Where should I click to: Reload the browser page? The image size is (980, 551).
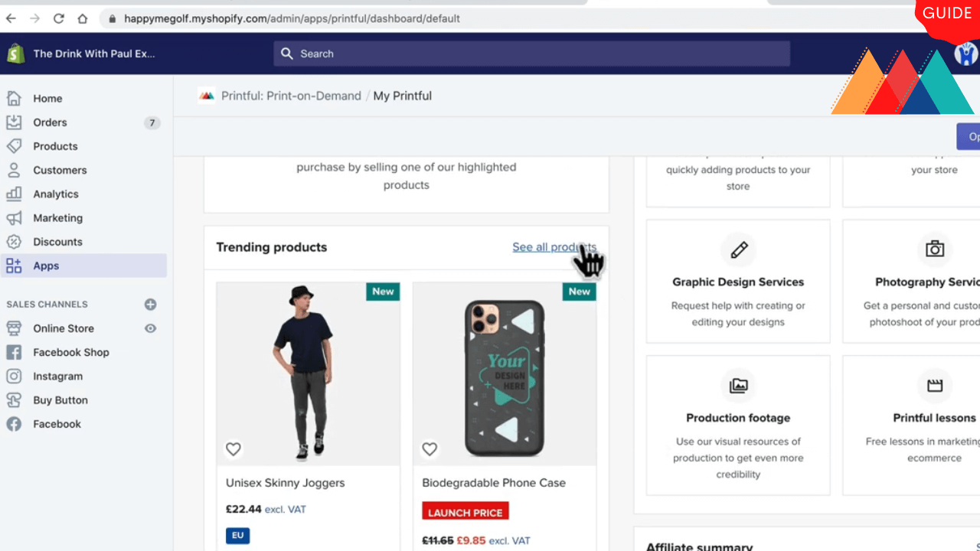(x=59, y=18)
